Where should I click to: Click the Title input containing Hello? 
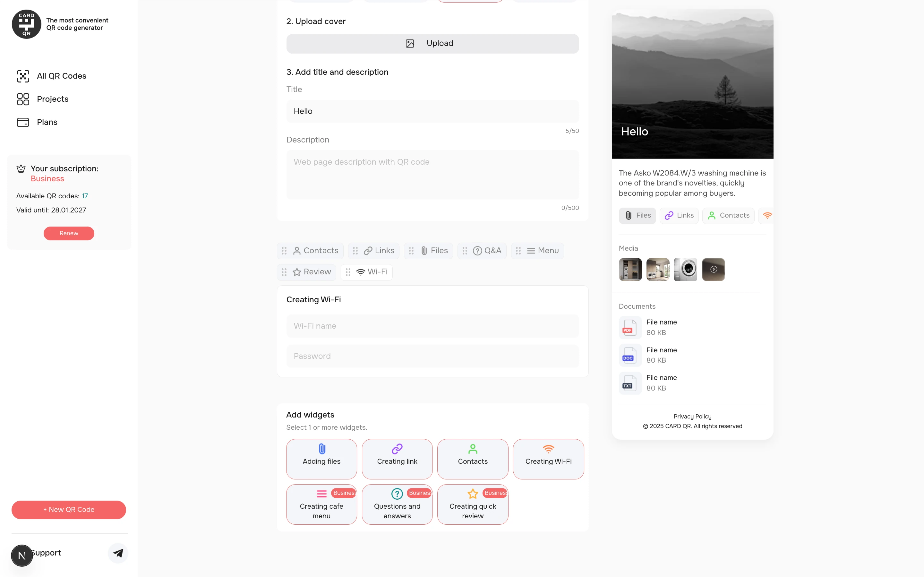coord(432,111)
